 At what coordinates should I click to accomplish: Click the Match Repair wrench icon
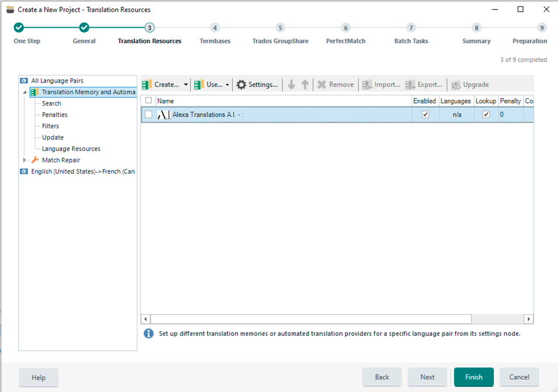(35, 160)
